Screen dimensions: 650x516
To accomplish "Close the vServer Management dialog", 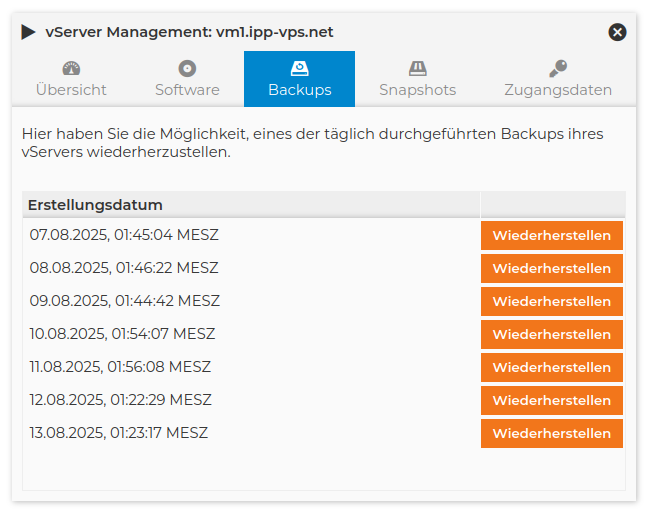I will point(617,32).
